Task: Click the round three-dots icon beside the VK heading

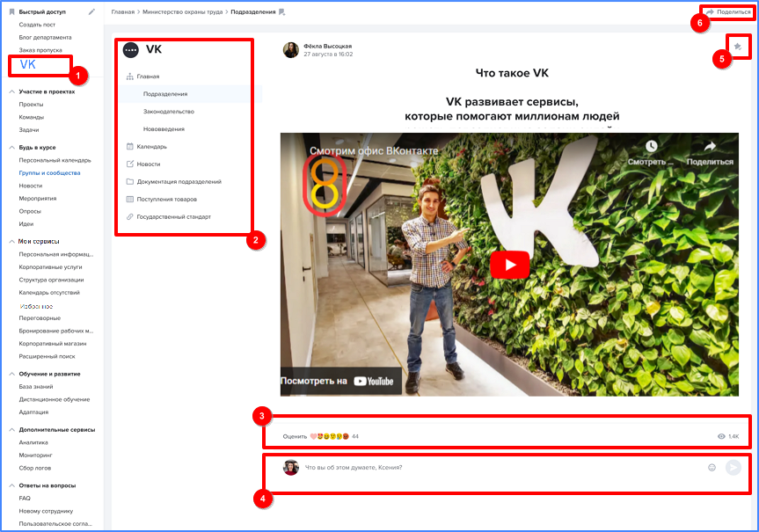Action: 131,50
